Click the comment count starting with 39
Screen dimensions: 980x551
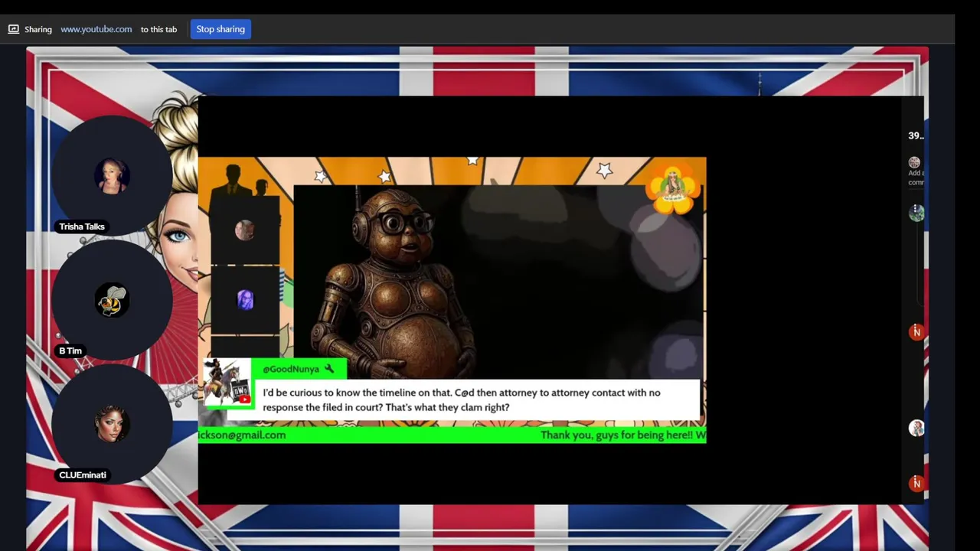pos(916,135)
